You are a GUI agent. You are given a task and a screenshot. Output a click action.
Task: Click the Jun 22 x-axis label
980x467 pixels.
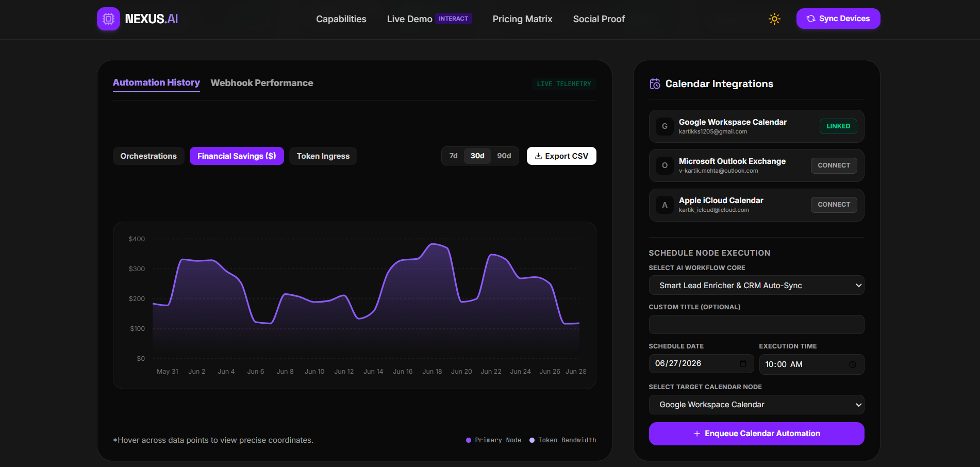click(x=491, y=371)
